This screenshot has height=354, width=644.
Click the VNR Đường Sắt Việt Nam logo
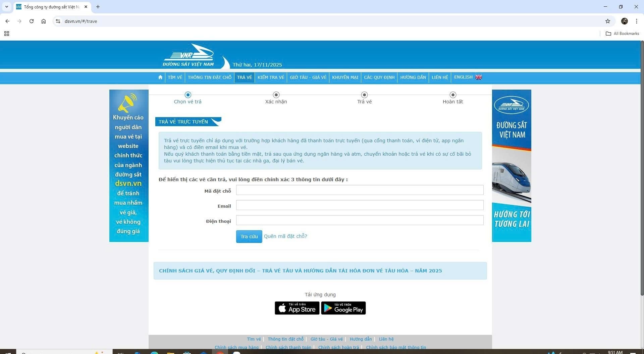point(188,56)
